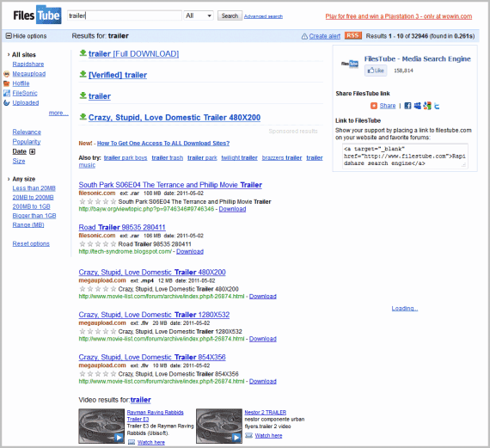Viewport: 490px width, 448px height.
Task: Click the orange Share plus icon
Action: (374, 106)
